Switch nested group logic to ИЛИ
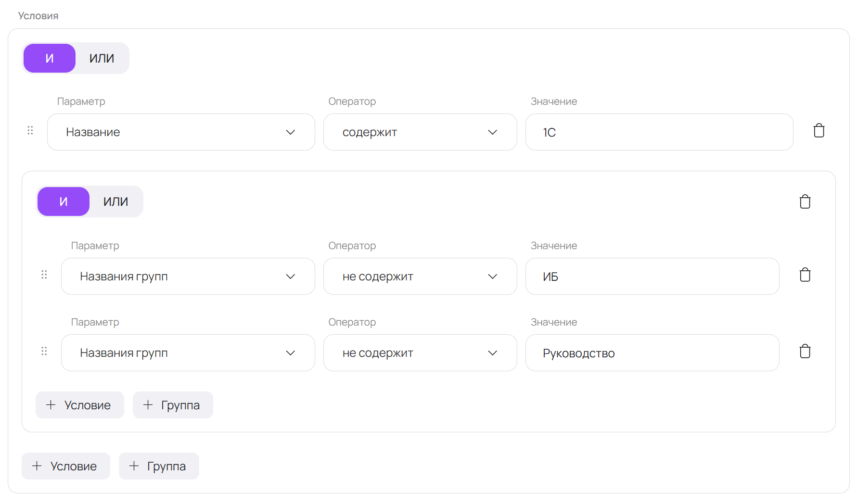Viewport: 858px width, 504px height. pos(115,202)
